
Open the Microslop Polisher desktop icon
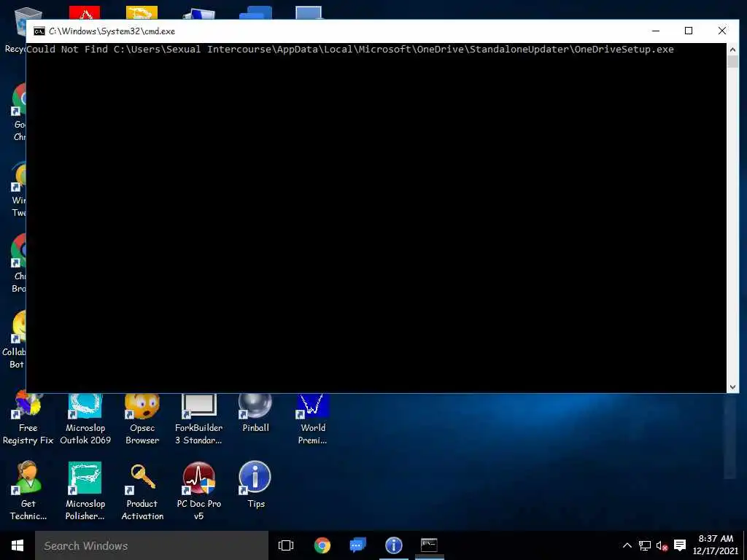[85, 491]
